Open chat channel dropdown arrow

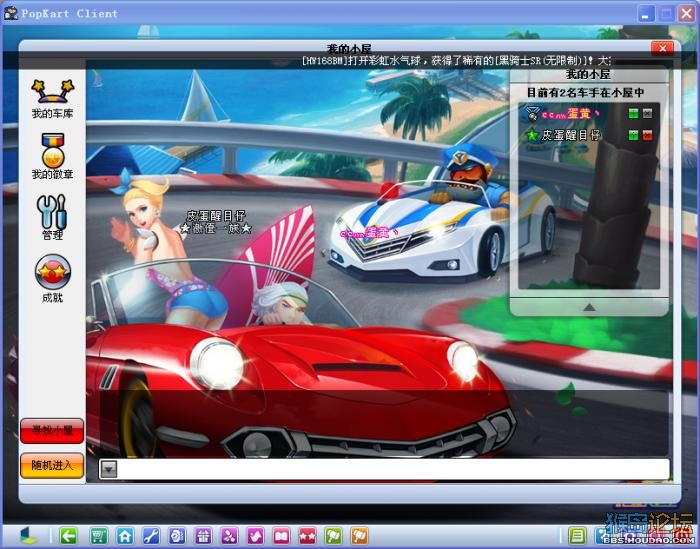[x=108, y=469]
